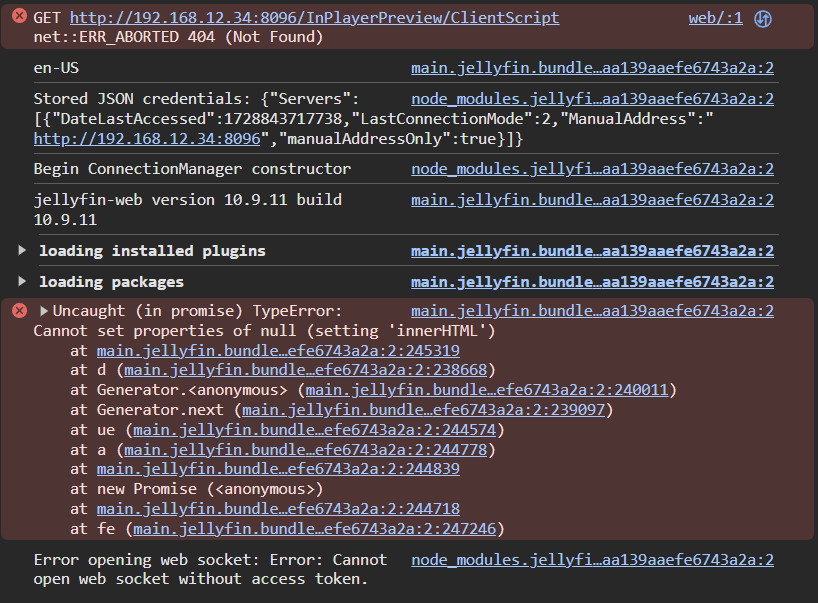Open the web/:1 source link
818x603 pixels.
[715, 18]
